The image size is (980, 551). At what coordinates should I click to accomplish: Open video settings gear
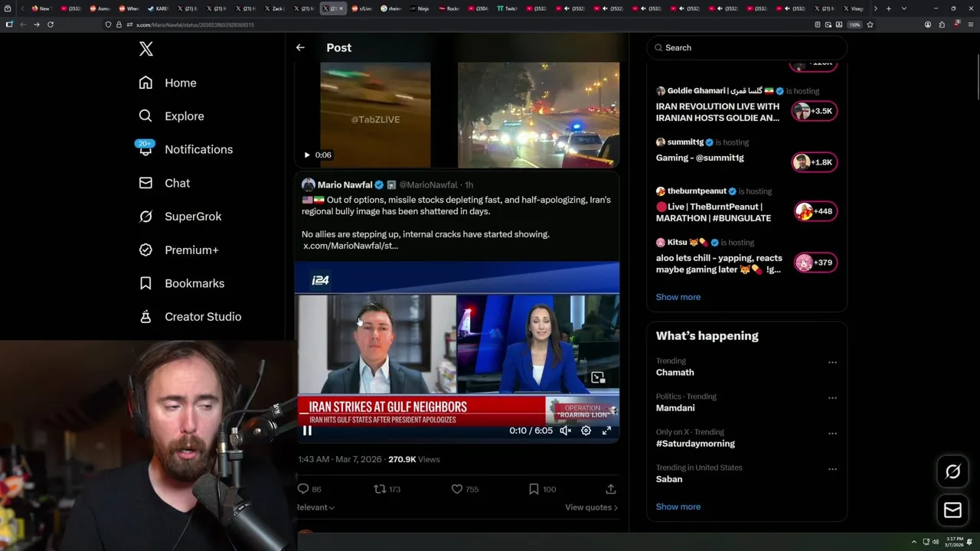pyautogui.click(x=586, y=431)
